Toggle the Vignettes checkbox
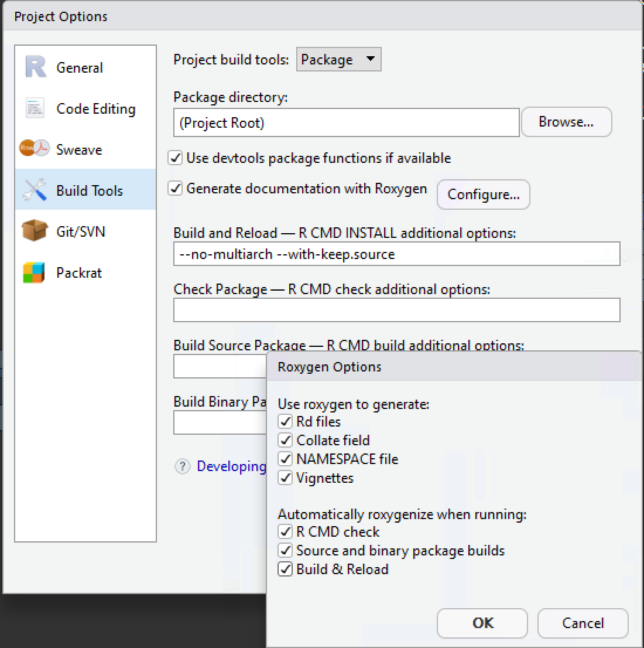The height and width of the screenshot is (648, 644). click(285, 478)
